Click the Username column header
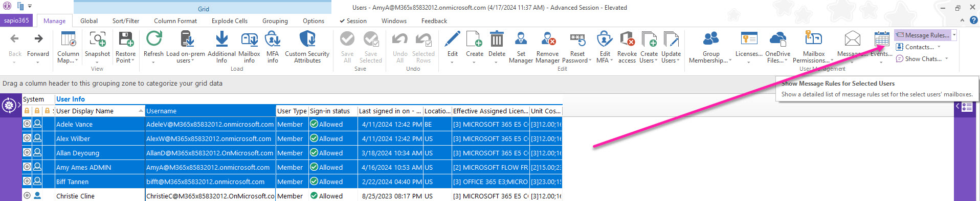The image size is (980, 201). pyautogui.click(x=210, y=111)
